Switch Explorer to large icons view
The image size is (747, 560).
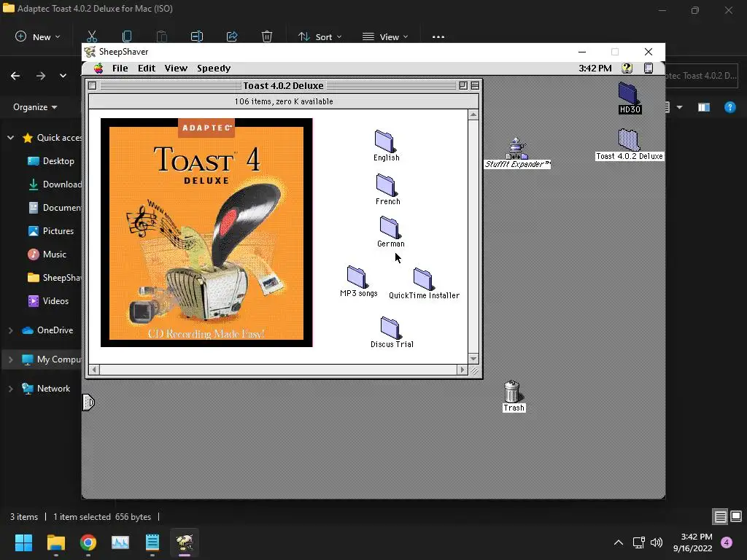tap(736, 516)
